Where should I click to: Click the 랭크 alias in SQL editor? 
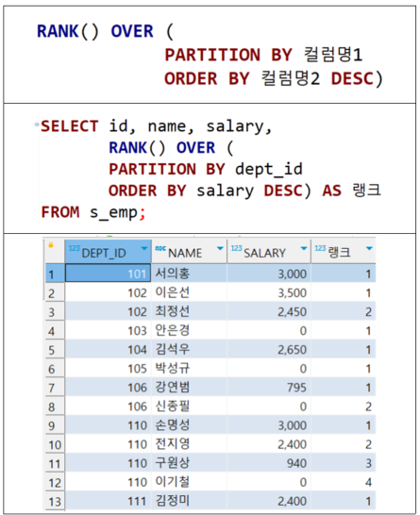pyautogui.click(x=366, y=190)
